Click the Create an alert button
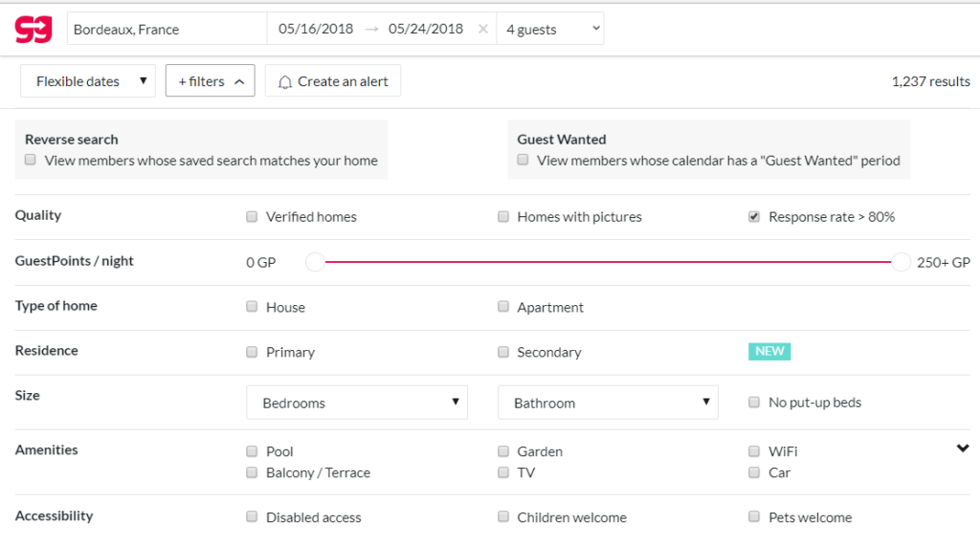This screenshot has width=980, height=546. [x=333, y=81]
